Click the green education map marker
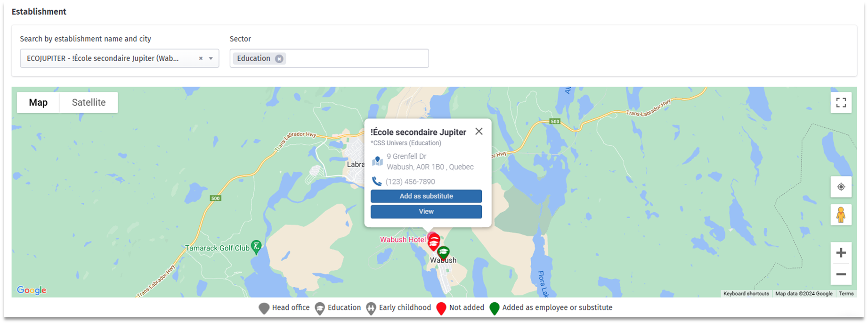This screenshot has width=868, height=324. (x=443, y=254)
